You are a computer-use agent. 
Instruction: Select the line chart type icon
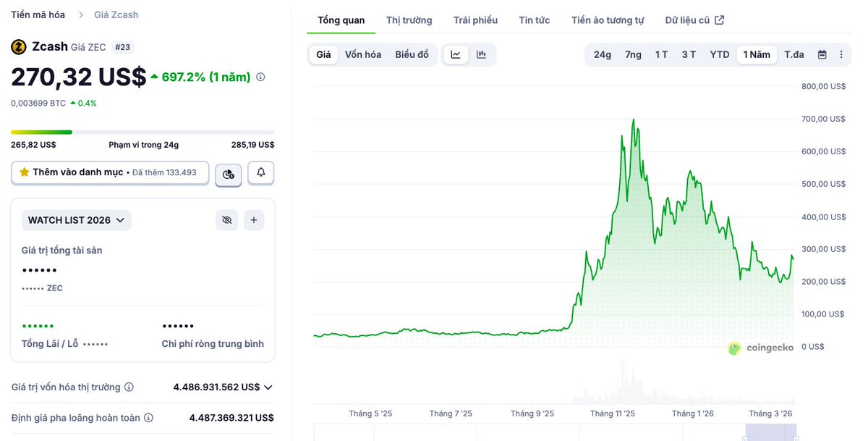click(x=456, y=54)
